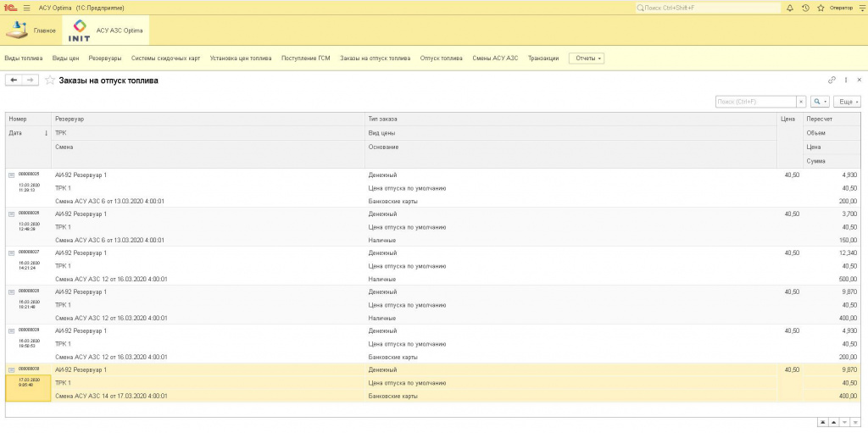
Task: Open the hamburger main menu
Action: (x=26, y=8)
